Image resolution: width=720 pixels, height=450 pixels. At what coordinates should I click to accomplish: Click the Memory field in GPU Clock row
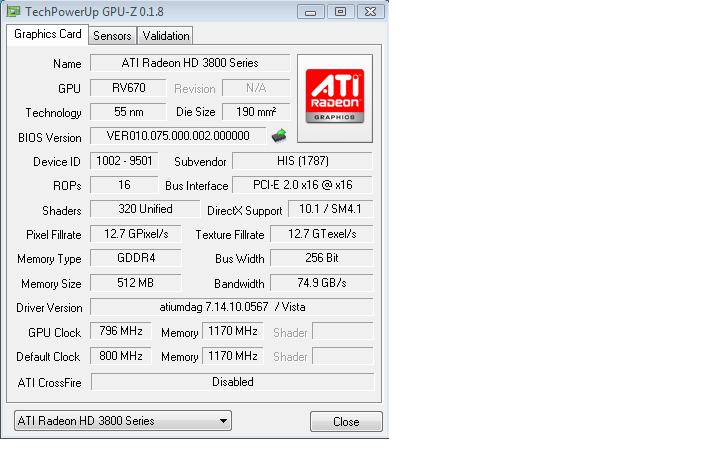tap(232, 331)
